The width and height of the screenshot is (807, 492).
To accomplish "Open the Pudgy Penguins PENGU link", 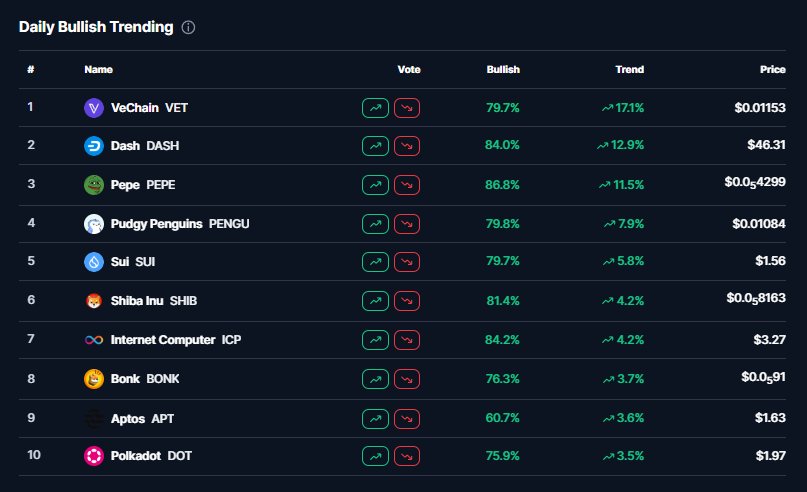I will tap(179, 224).
